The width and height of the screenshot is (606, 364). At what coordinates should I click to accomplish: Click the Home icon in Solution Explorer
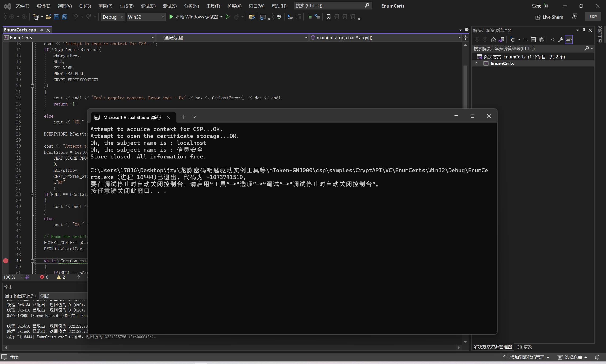click(493, 39)
